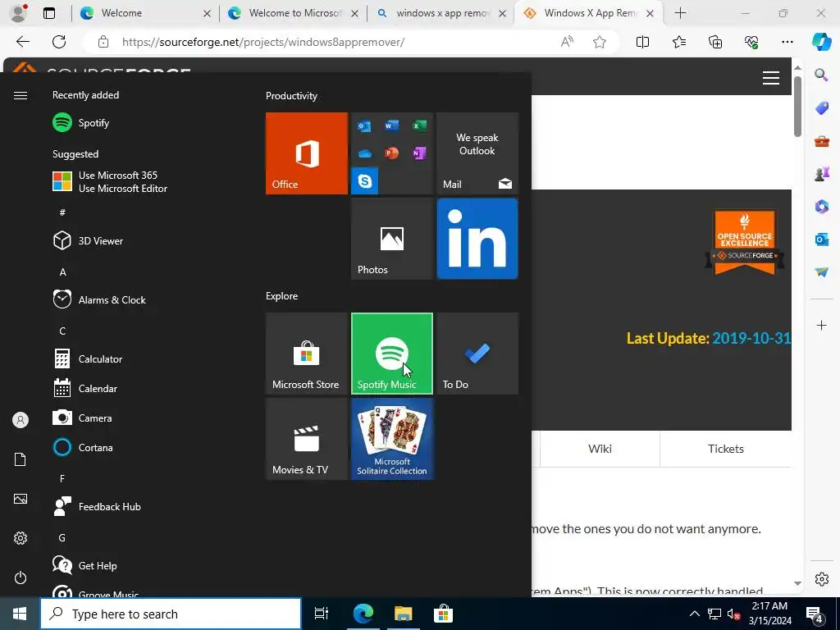Open the Movies & TV tile
Screen dimensions: 840x630
click(307, 439)
